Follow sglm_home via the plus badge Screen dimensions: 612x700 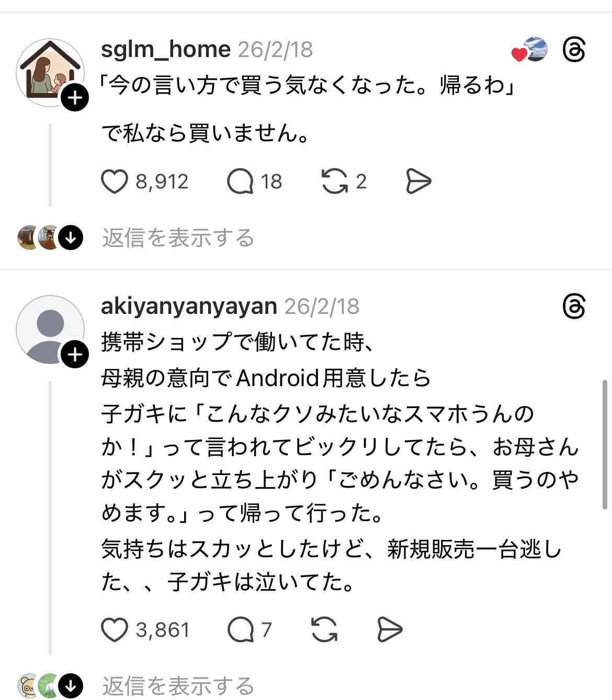point(75,97)
